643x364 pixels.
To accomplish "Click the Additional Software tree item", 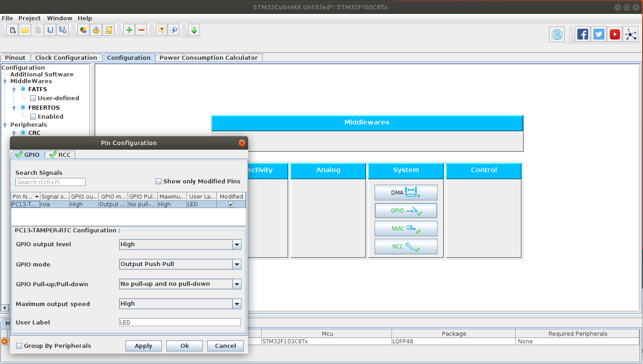I will point(42,74).
